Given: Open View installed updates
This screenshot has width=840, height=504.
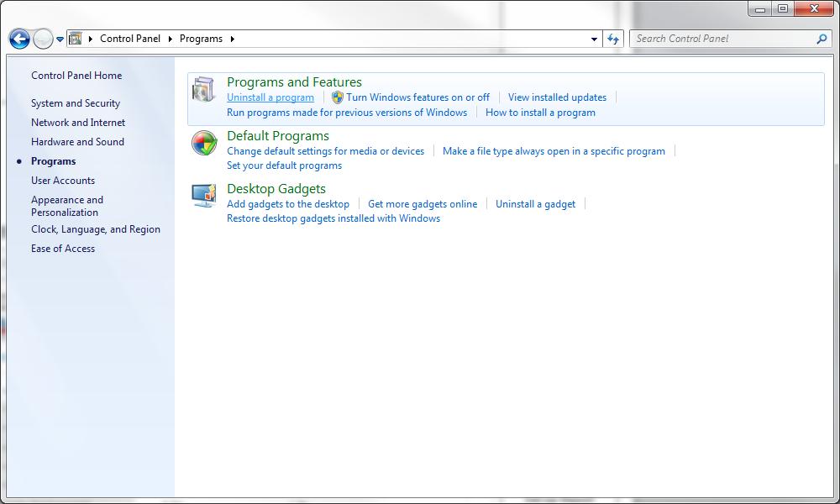Looking at the screenshot, I should (x=557, y=97).
